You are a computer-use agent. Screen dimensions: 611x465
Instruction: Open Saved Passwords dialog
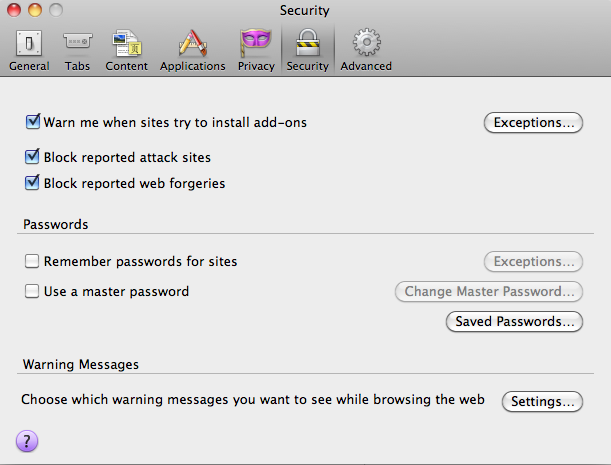click(514, 322)
